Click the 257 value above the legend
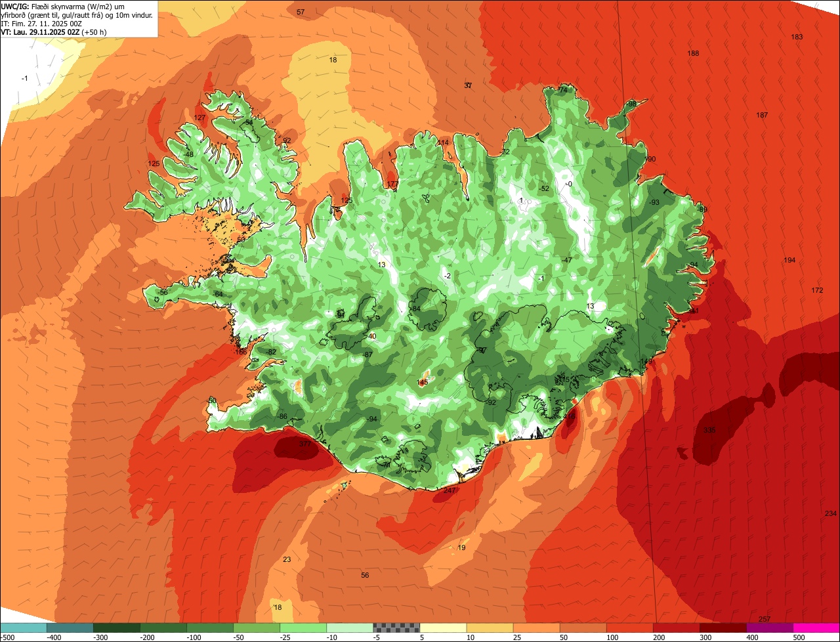Viewport: 840px width, 642px height. [x=765, y=620]
